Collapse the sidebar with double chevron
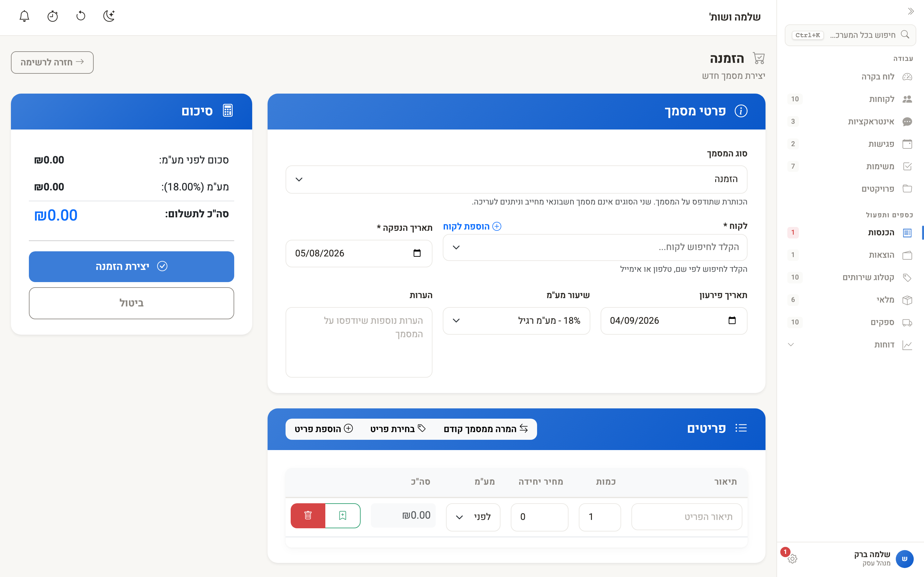The height and width of the screenshot is (577, 924). (x=911, y=12)
